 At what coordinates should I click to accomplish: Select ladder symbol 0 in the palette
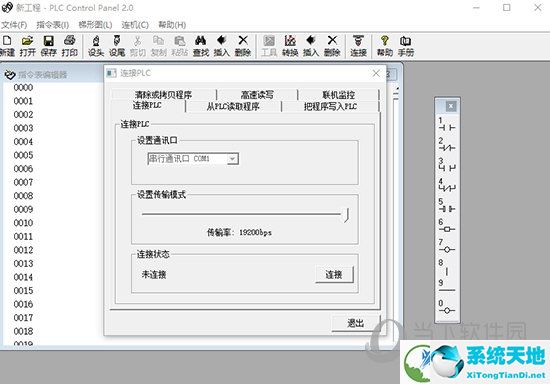(x=447, y=307)
